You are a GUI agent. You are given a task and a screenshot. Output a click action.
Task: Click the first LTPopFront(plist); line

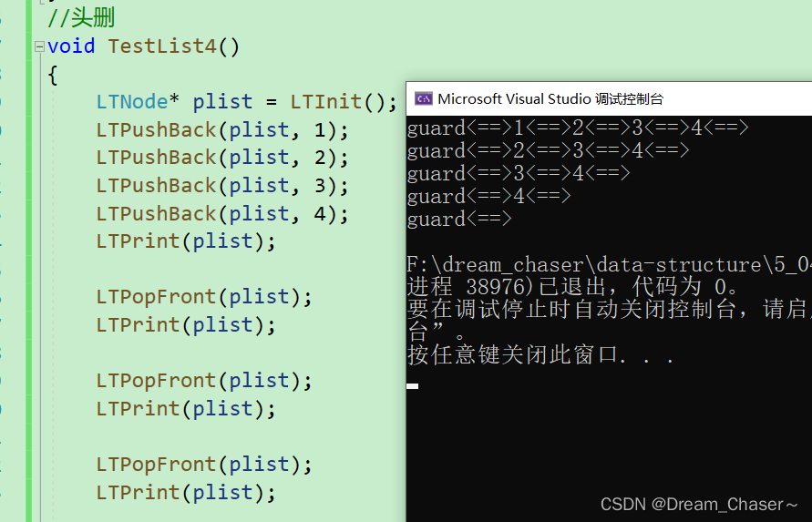point(204,297)
